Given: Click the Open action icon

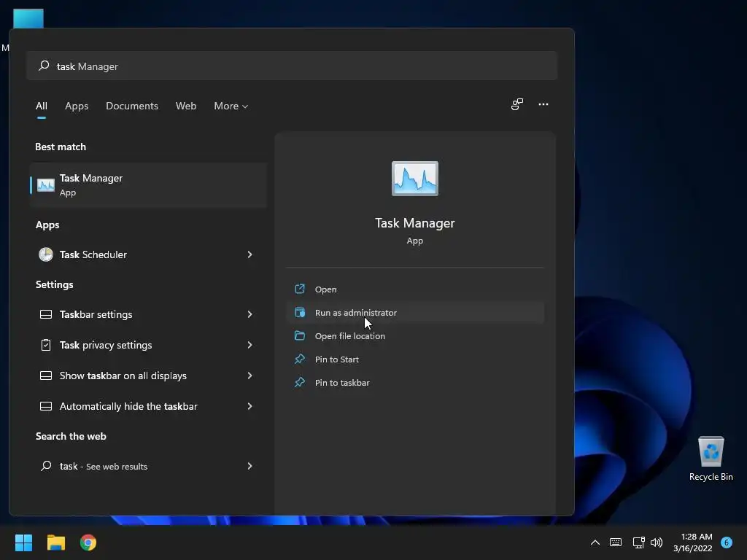Looking at the screenshot, I should click(300, 289).
